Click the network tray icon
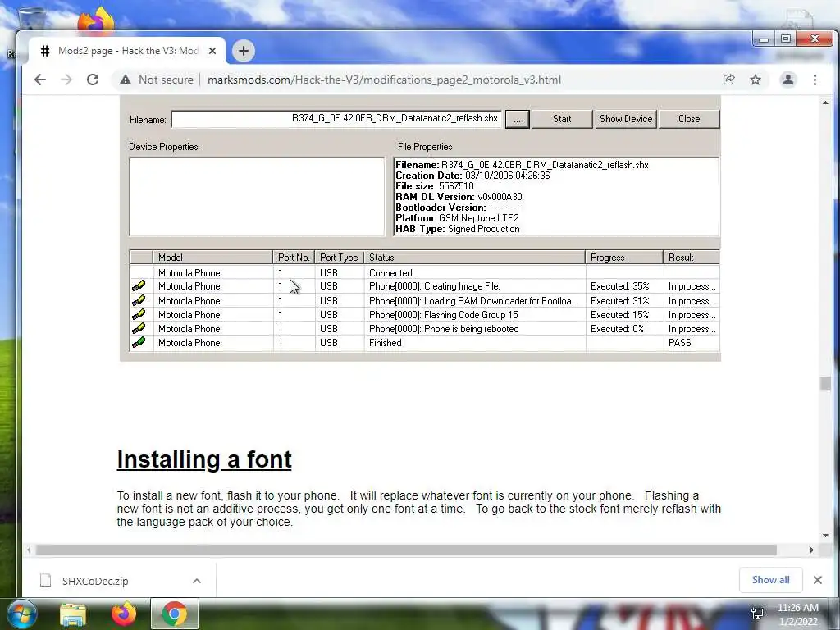 [757, 614]
